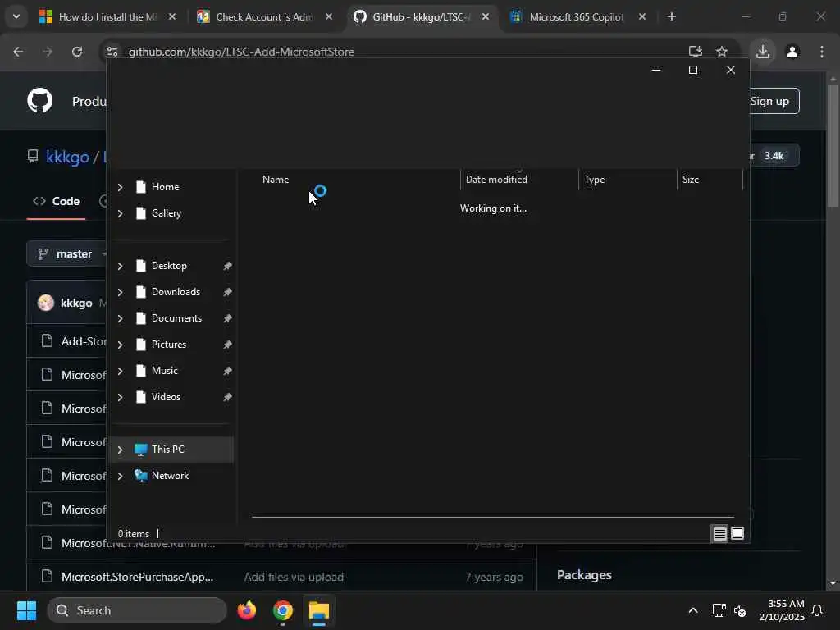Expand the Downloads folder chevron
Viewport: 840px width, 630px height.
click(x=120, y=292)
